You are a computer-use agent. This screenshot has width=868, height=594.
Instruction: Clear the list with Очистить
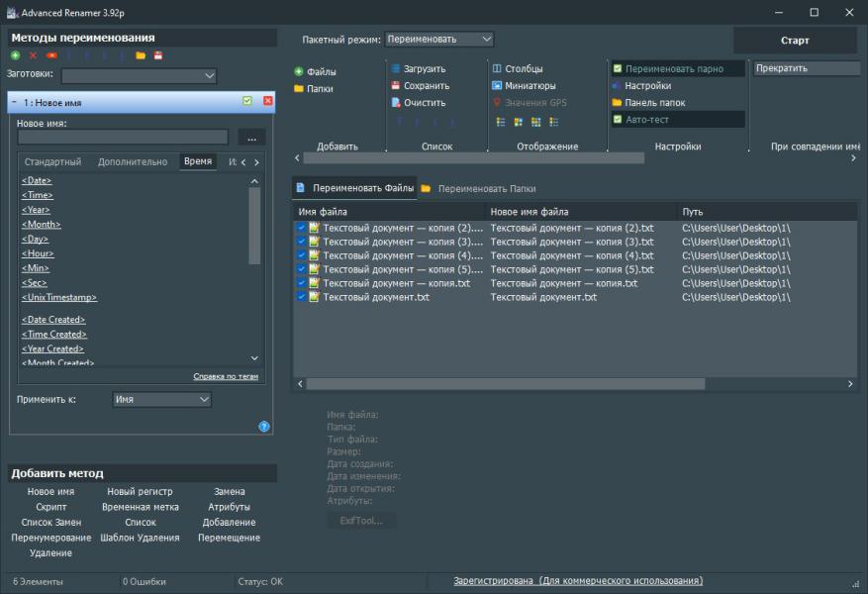[419, 102]
